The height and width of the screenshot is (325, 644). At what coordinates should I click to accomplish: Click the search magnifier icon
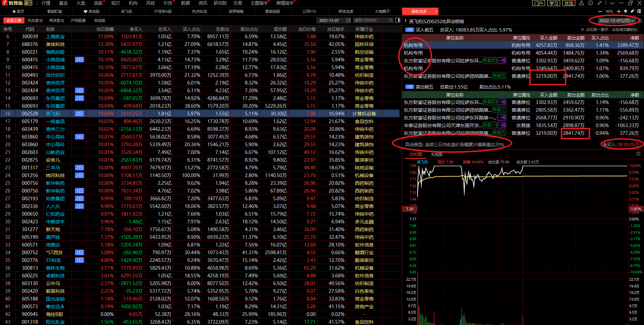pos(391,20)
